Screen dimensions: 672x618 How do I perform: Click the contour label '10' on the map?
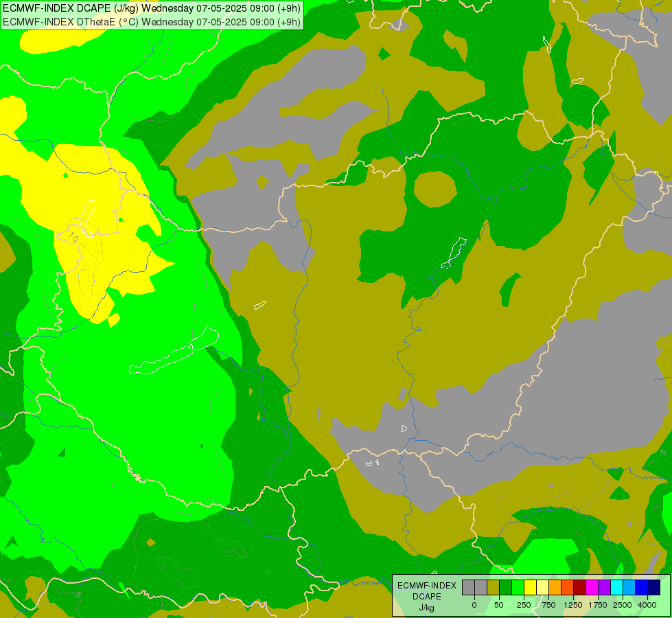pyautogui.click(x=73, y=236)
